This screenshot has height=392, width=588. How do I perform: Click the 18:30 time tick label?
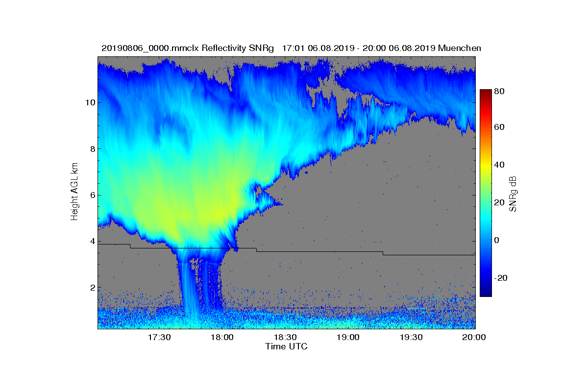pos(285,337)
